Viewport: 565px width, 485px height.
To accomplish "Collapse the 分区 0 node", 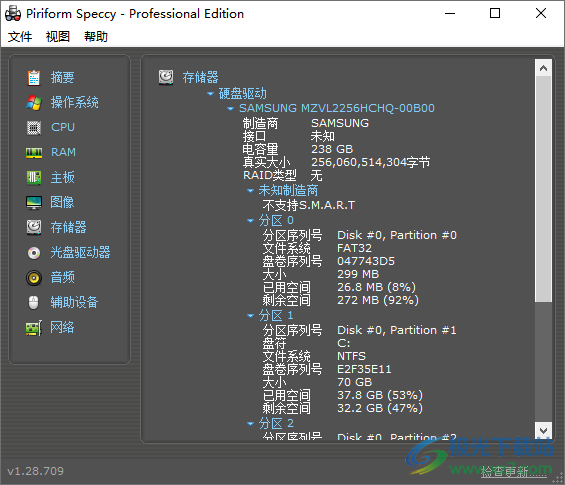I will (250, 221).
